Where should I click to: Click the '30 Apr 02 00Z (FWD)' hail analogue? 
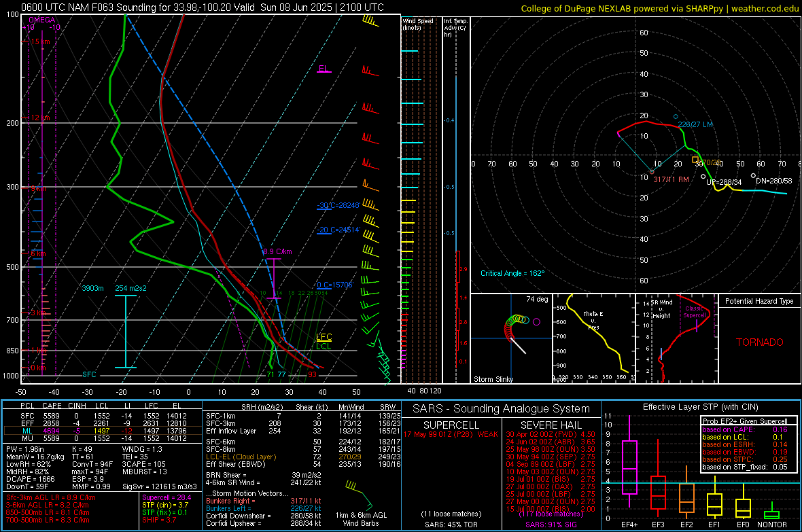pos(551,434)
